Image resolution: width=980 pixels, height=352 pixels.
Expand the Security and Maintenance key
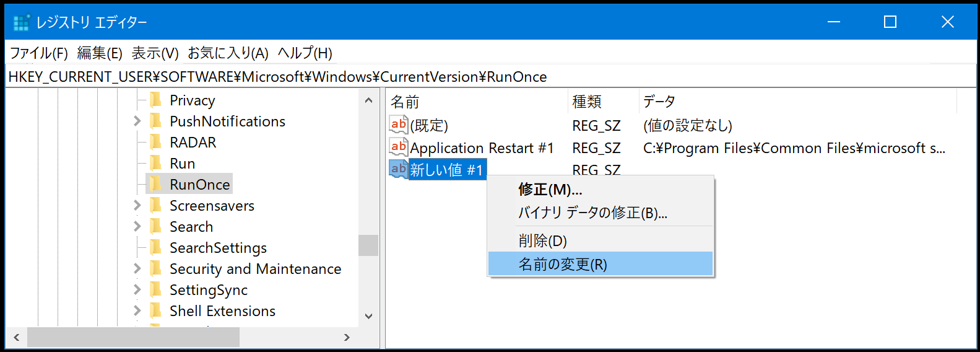coord(137,268)
